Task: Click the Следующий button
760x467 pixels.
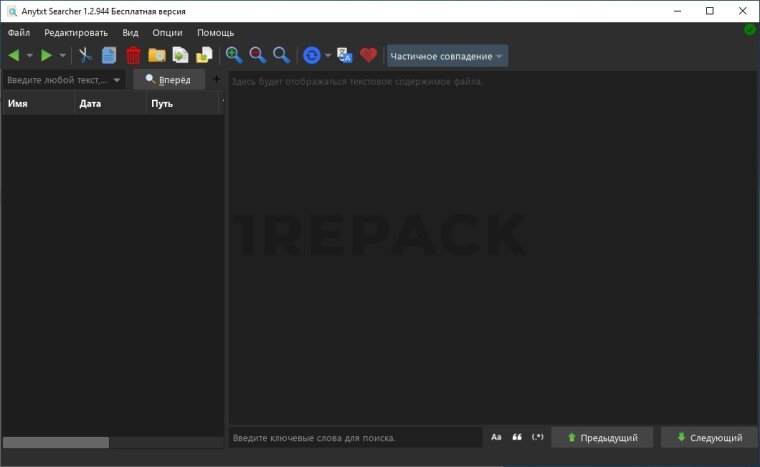Action: pos(709,437)
